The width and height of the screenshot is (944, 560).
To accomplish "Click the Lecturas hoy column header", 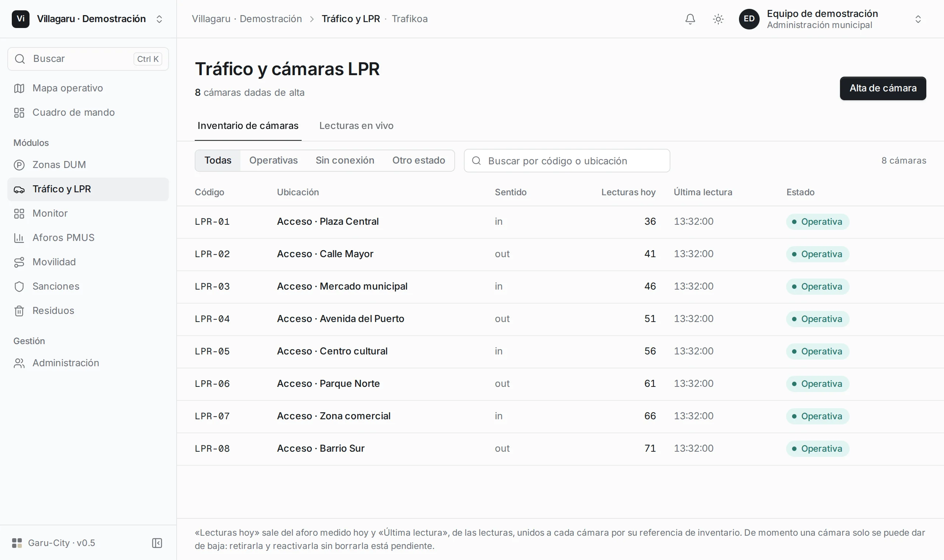I will coord(628,192).
